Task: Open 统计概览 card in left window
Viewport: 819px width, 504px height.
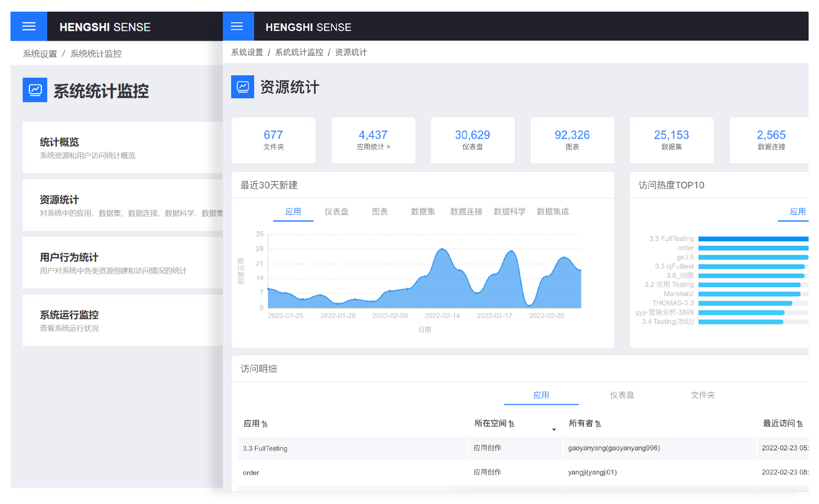Action: pyautogui.click(x=123, y=147)
